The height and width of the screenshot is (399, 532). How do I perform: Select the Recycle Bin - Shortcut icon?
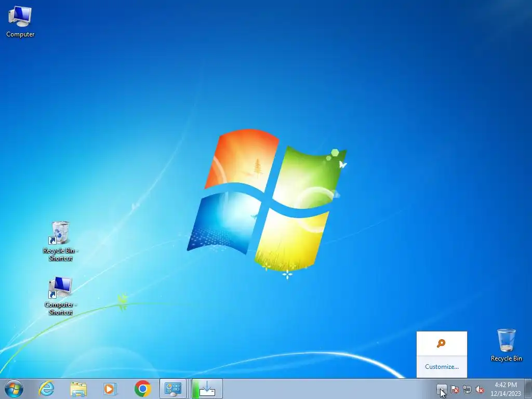(x=60, y=241)
